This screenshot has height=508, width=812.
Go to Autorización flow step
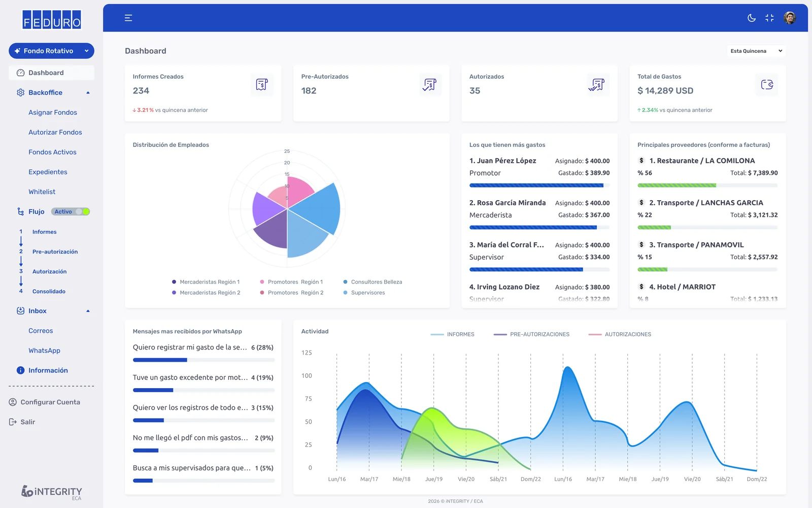tap(50, 271)
